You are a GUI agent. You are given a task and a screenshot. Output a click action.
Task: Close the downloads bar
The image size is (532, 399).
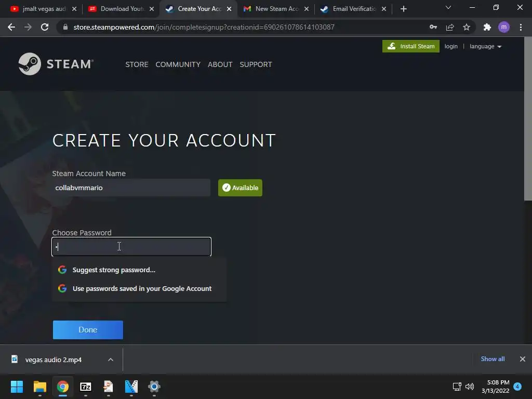click(523, 359)
